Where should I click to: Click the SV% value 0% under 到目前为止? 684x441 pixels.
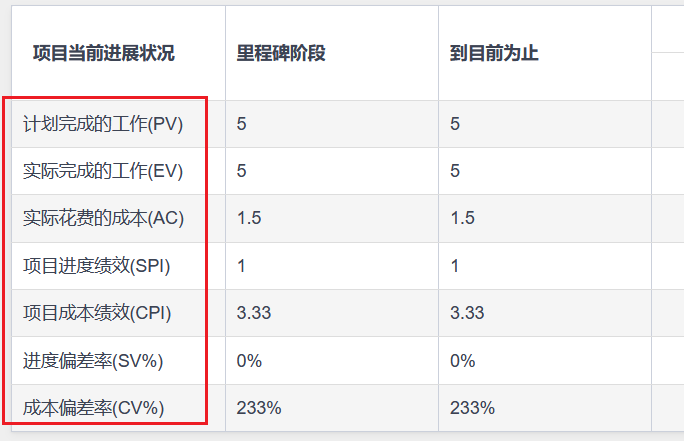coord(462,360)
